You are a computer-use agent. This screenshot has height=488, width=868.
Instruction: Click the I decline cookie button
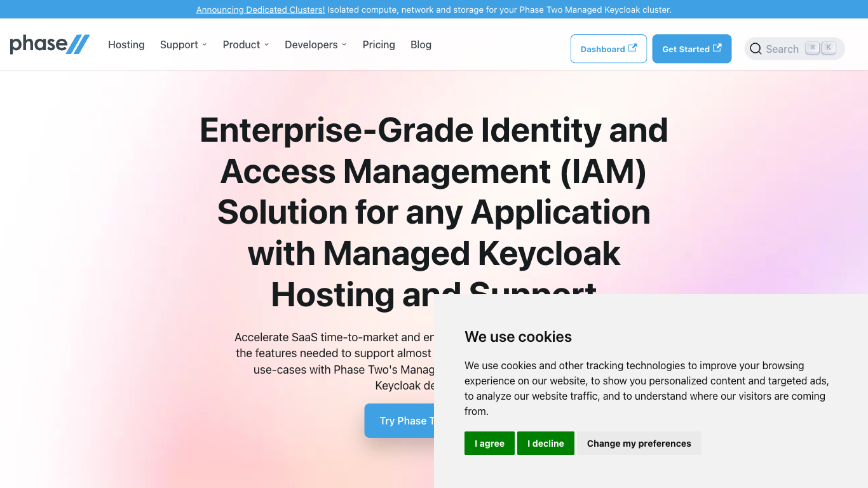[546, 444]
